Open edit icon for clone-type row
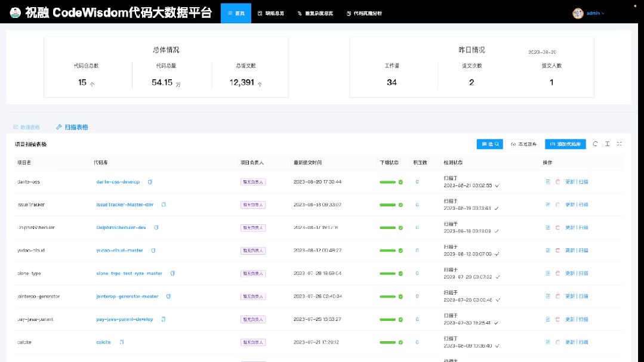 point(547,273)
